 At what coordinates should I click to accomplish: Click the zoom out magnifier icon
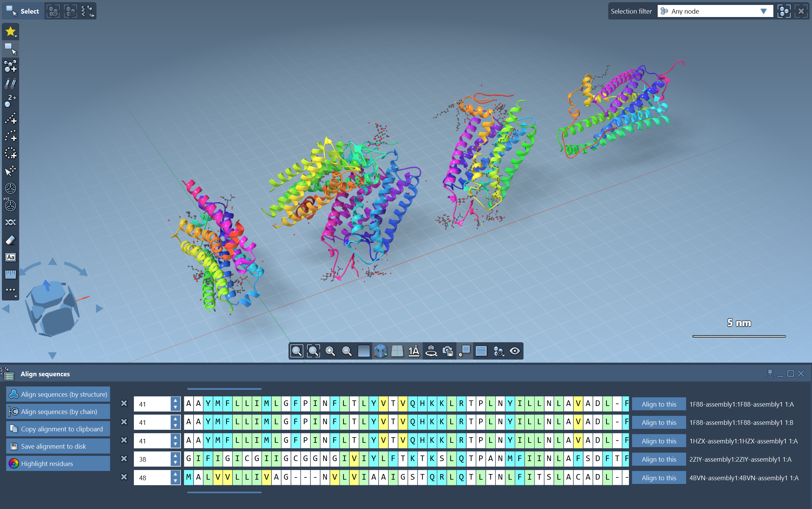click(x=347, y=351)
